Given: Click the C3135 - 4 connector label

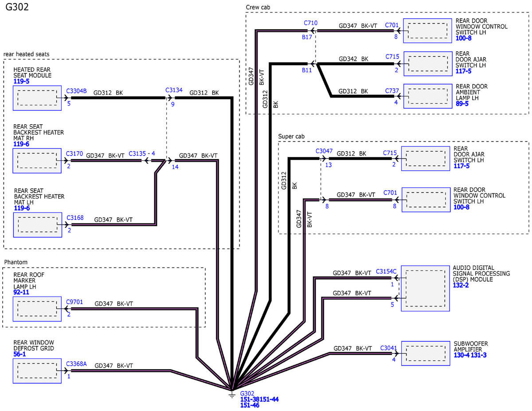Looking at the screenshot, I should (x=142, y=153).
